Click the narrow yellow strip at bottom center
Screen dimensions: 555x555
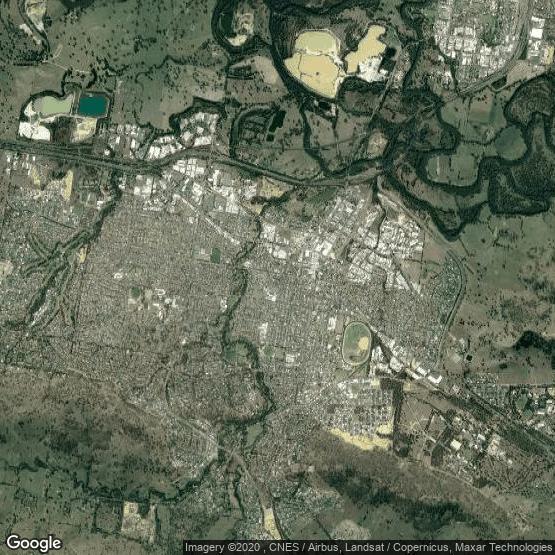[271, 523]
